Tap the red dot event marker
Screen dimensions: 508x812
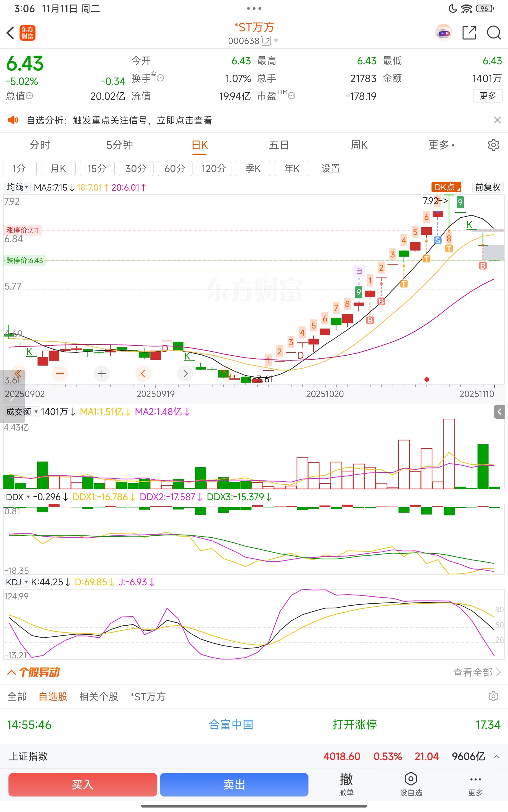427,379
